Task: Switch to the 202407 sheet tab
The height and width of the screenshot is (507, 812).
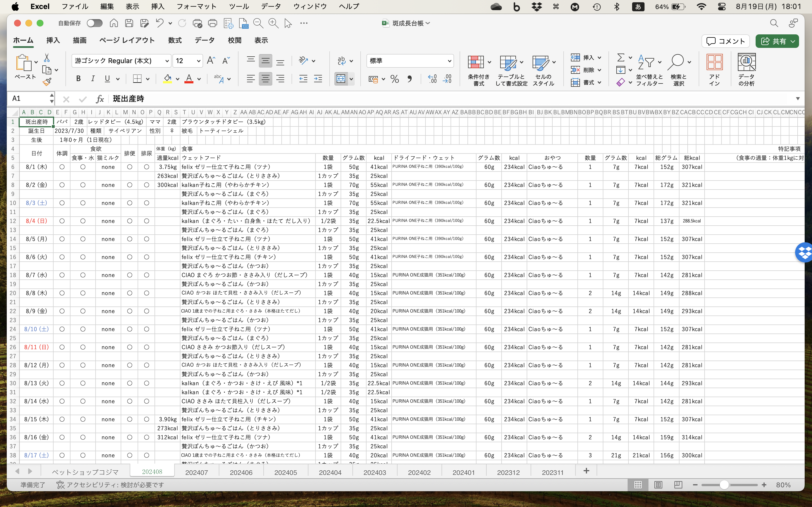Action: tap(197, 472)
